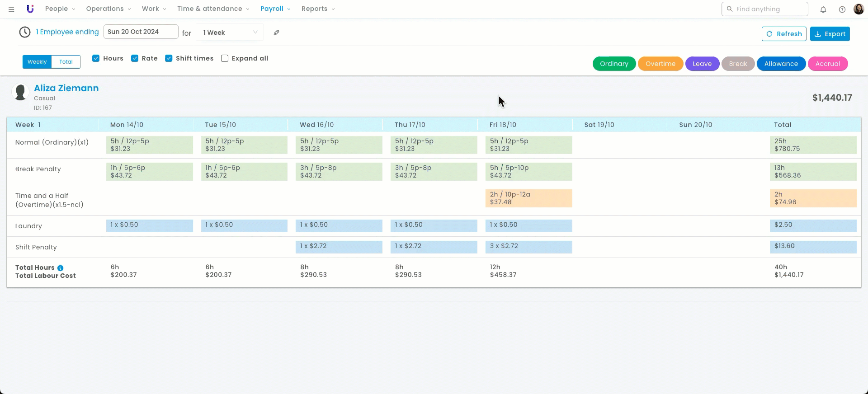Open the 1 Week period dropdown
This screenshot has width=868, height=394.
[230, 33]
